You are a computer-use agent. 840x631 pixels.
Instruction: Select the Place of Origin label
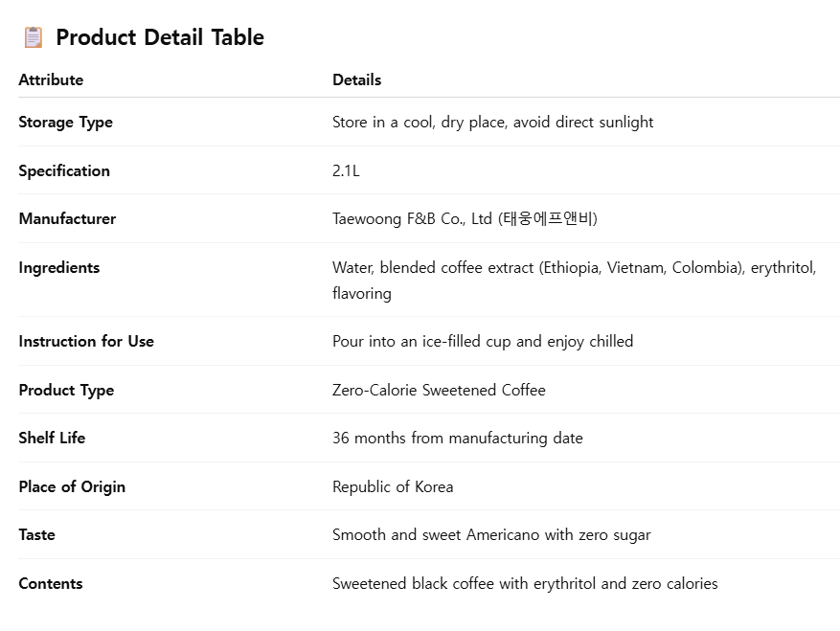click(72, 486)
